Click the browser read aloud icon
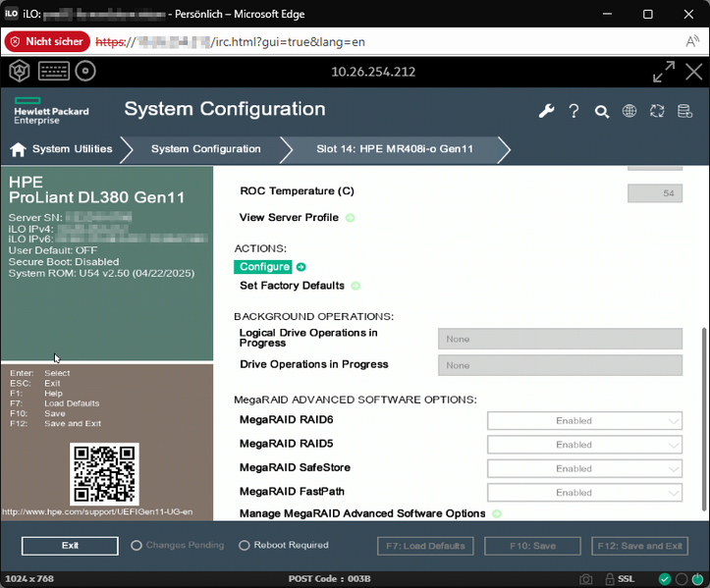The height and width of the screenshot is (588, 710). [692, 41]
